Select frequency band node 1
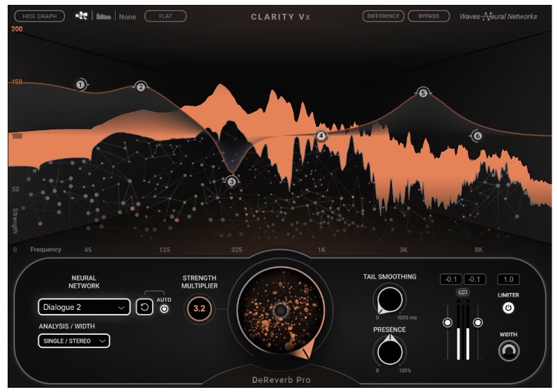Screen dimensions: 557x392 tap(81, 85)
